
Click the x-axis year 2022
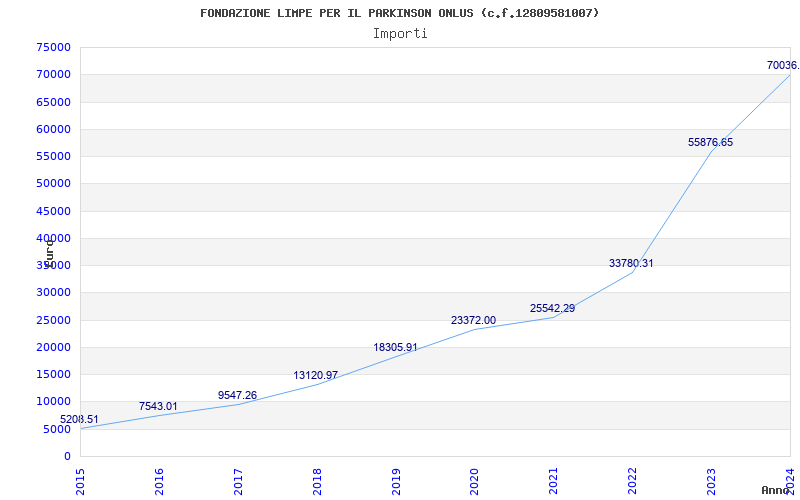click(x=632, y=481)
